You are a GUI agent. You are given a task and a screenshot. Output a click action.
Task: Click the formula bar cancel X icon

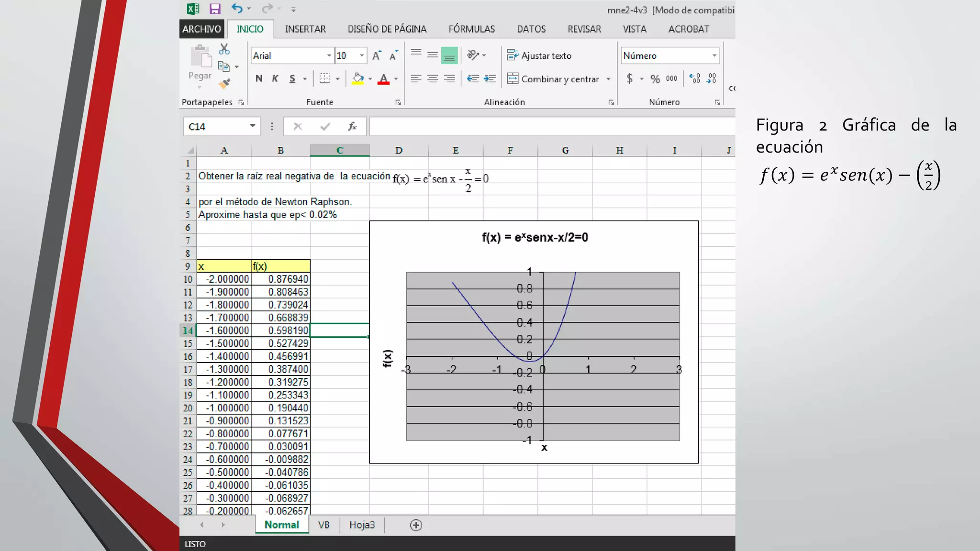pyautogui.click(x=298, y=126)
